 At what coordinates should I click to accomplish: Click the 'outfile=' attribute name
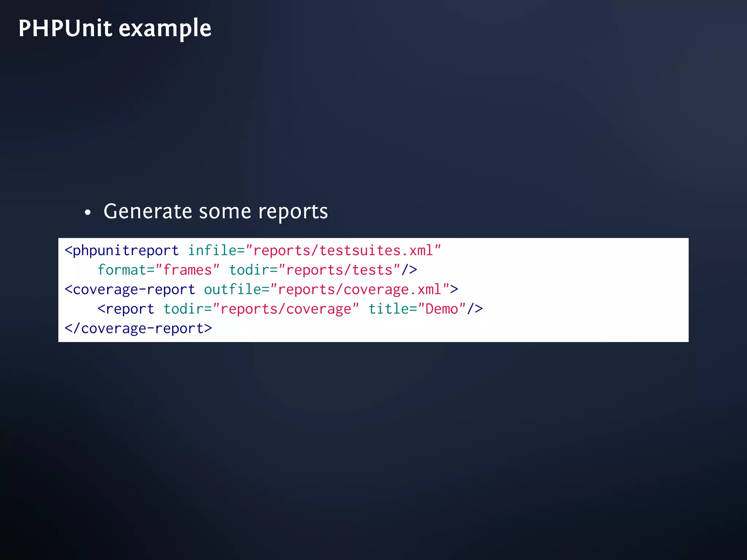237,290
